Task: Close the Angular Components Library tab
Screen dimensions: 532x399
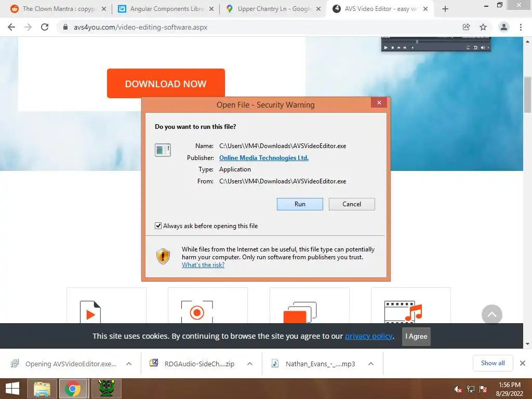Action: (x=211, y=9)
